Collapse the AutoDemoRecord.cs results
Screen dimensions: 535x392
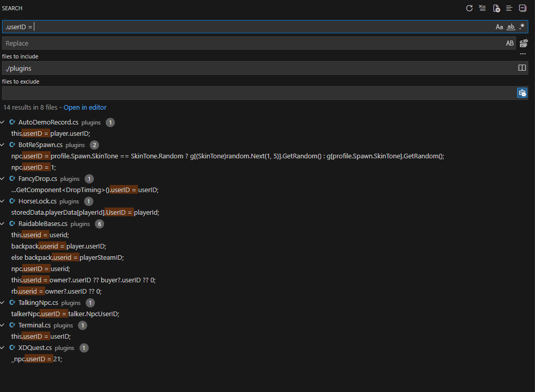point(4,122)
